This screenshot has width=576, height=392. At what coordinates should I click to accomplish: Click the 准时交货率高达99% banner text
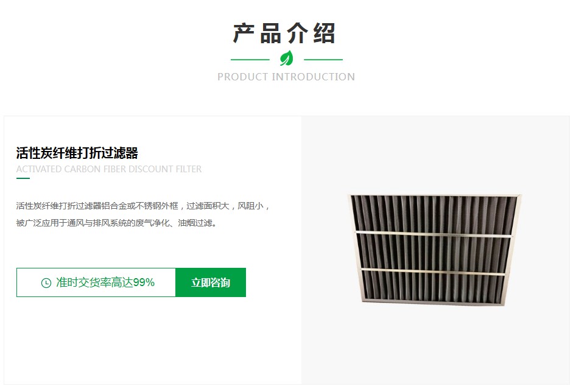click(x=105, y=282)
